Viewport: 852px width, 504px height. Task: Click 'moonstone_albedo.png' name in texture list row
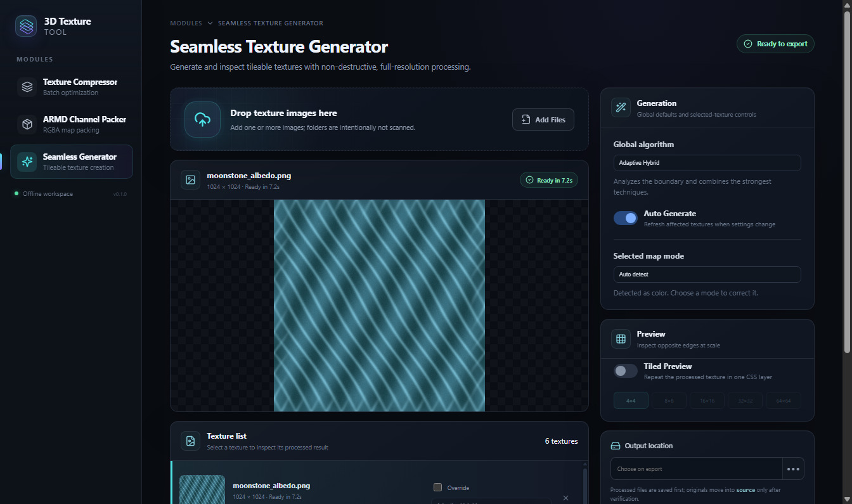click(271, 486)
